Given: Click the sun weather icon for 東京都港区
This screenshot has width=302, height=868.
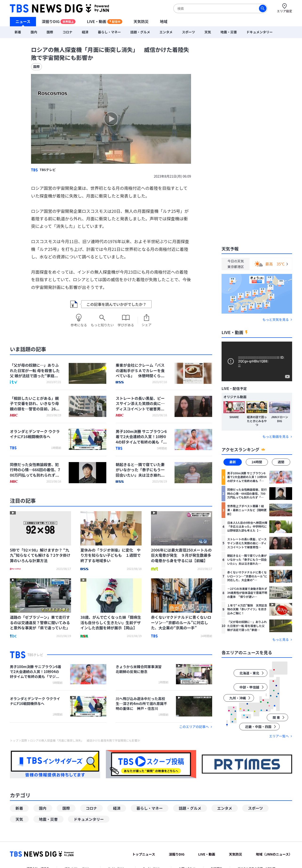Looking at the screenshot, I should [x=258, y=264].
